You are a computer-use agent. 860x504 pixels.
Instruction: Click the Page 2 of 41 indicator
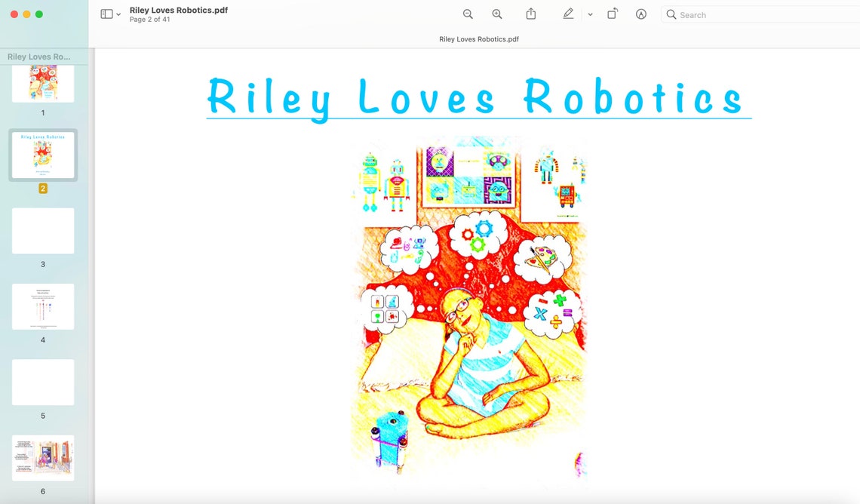(x=149, y=20)
